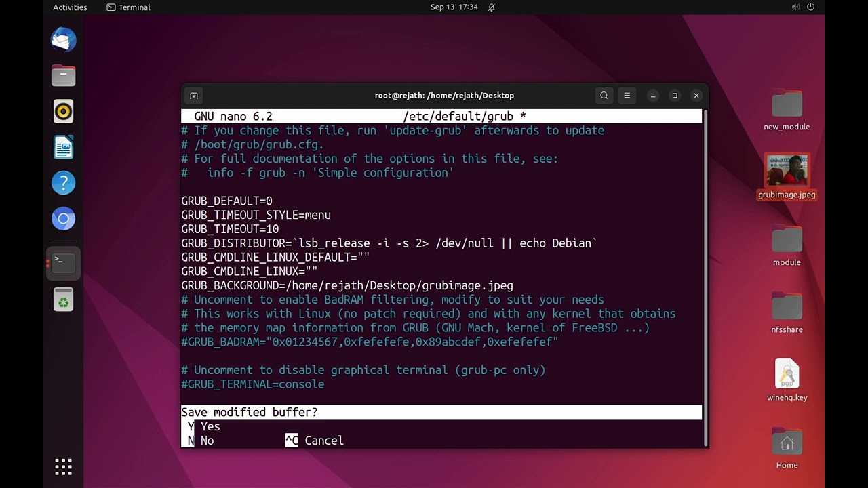Choose Yes in nano save prompt
Viewport: 868px width, 488px height.
(x=204, y=426)
